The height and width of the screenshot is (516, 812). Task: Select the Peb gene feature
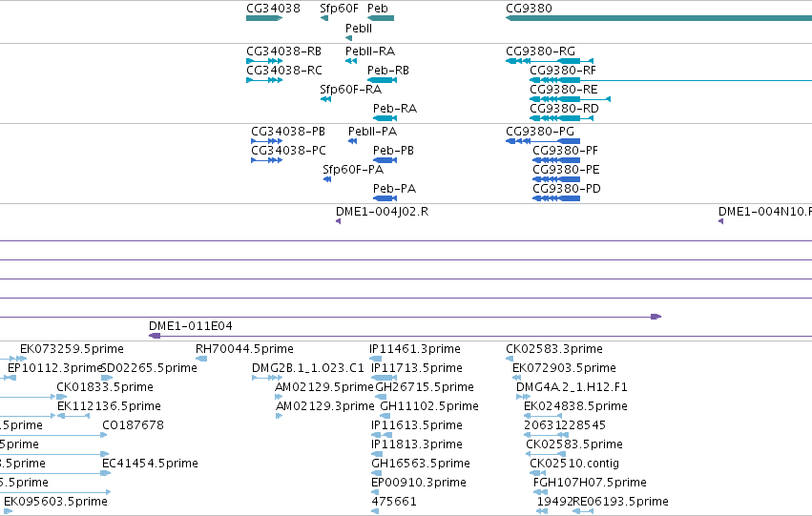tap(381, 18)
